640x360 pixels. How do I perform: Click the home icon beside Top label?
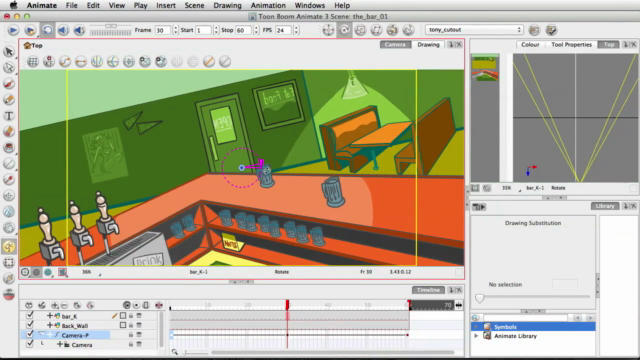27,45
